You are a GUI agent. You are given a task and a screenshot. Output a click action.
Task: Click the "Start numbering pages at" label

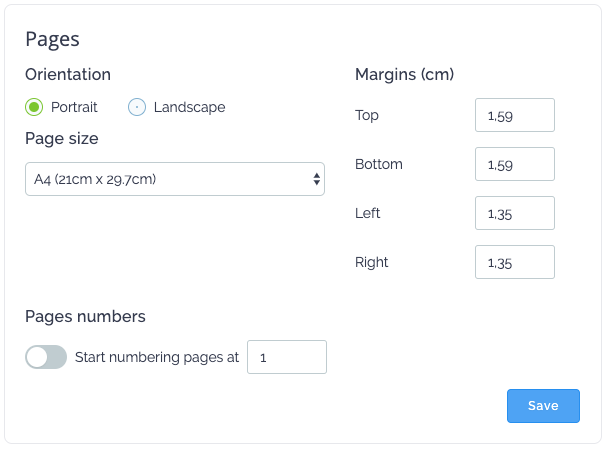pyautogui.click(x=157, y=357)
